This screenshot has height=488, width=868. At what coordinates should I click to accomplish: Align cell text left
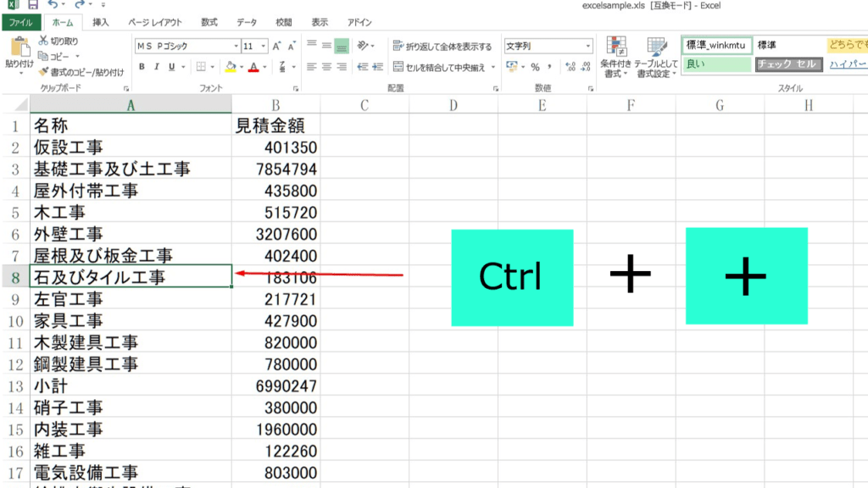(312, 67)
